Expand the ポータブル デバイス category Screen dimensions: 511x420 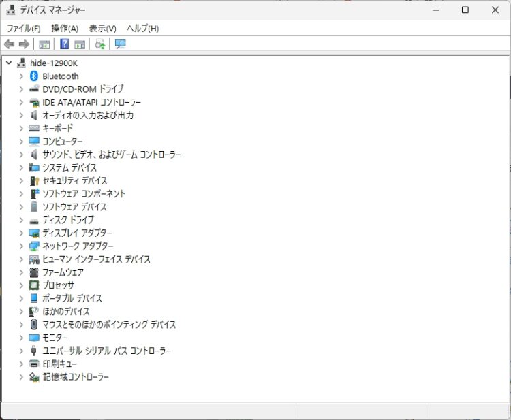coord(21,299)
